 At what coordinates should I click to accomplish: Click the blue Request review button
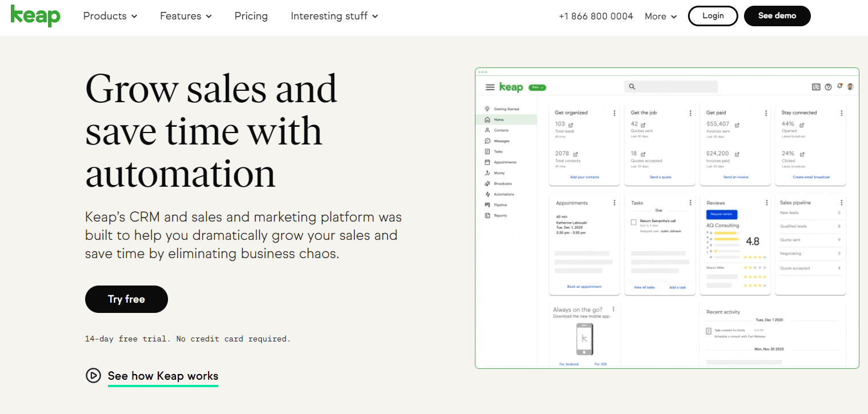click(x=722, y=215)
